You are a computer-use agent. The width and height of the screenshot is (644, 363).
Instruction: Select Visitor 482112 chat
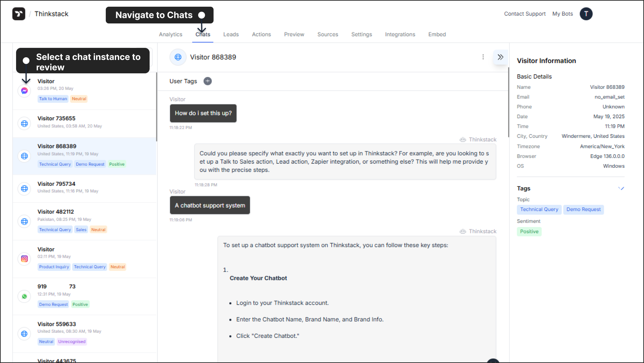point(84,221)
